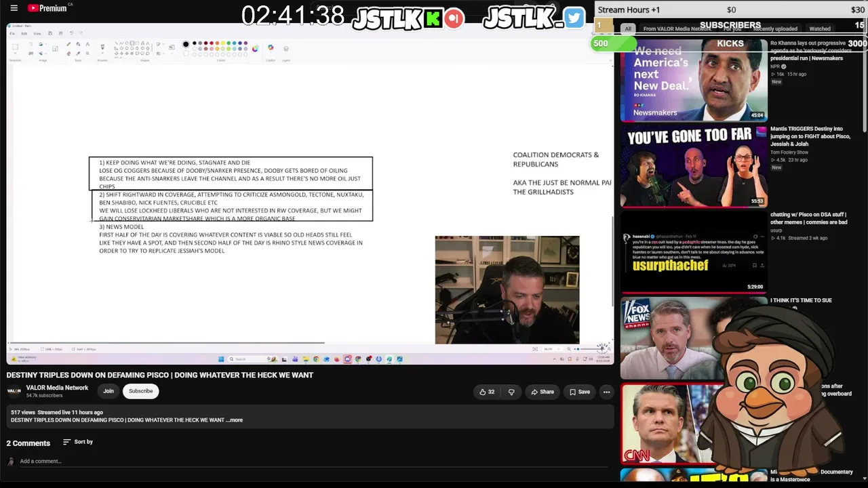Select the Magnifier tool in Paint

tap(87, 52)
